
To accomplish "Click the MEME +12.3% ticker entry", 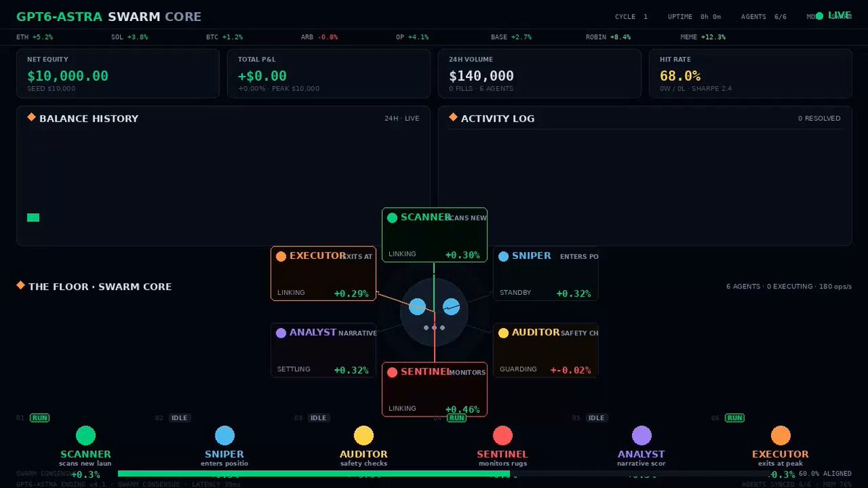I will (703, 37).
